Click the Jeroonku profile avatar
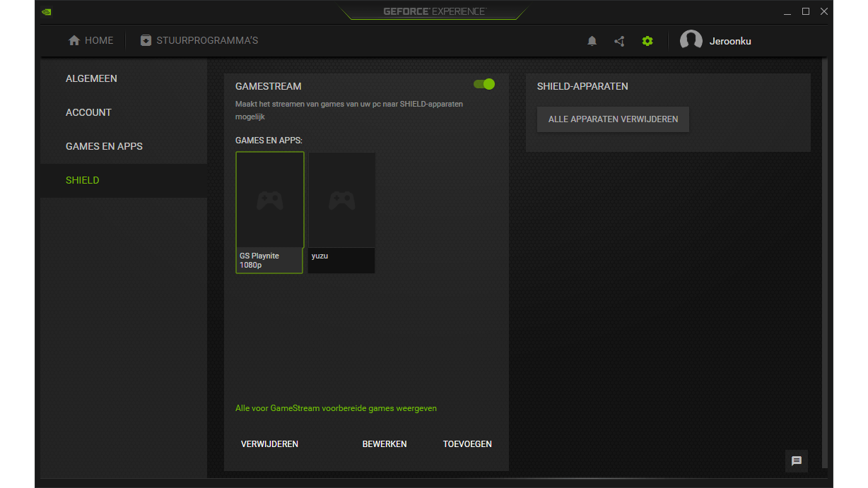The width and height of the screenshot is (868, 488). (691, 41)
